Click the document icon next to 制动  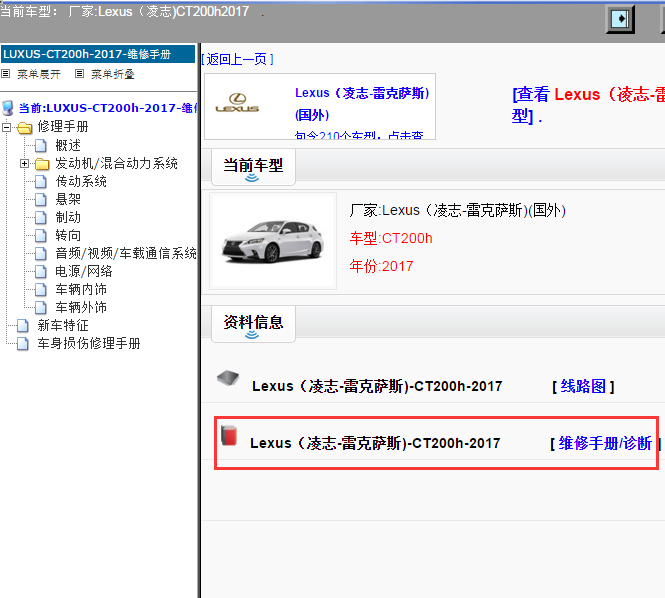[41, 218]
